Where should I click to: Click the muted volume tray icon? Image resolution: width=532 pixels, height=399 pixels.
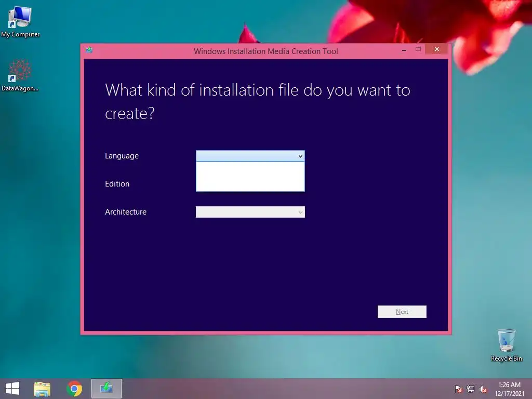tap(483, 389)
